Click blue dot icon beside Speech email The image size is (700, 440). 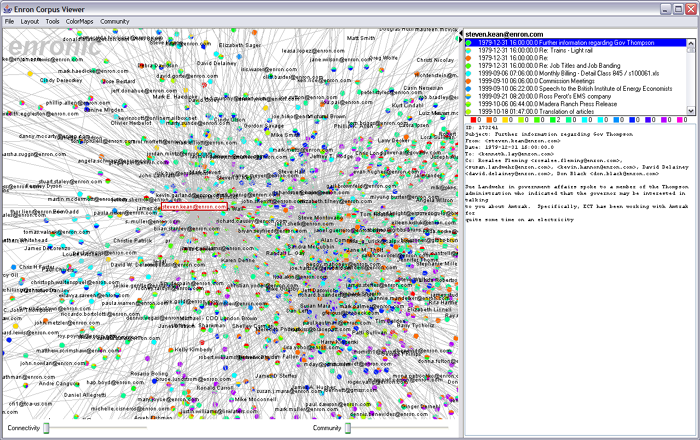[469, 89]
